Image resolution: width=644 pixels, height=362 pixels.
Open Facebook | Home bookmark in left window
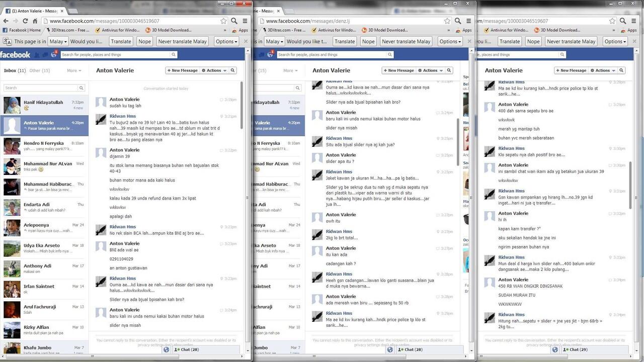(x=21, y=30)
